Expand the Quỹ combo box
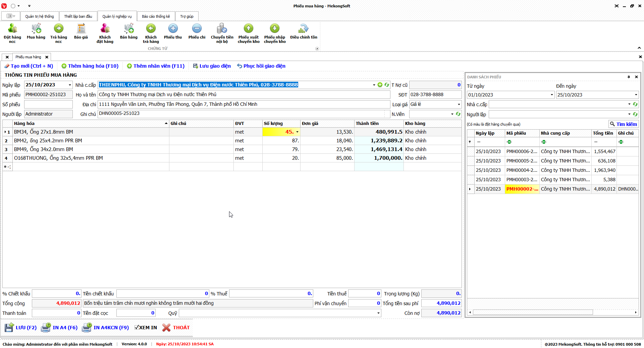This screenshot has height=348, width=644. [x=378, y=313]
